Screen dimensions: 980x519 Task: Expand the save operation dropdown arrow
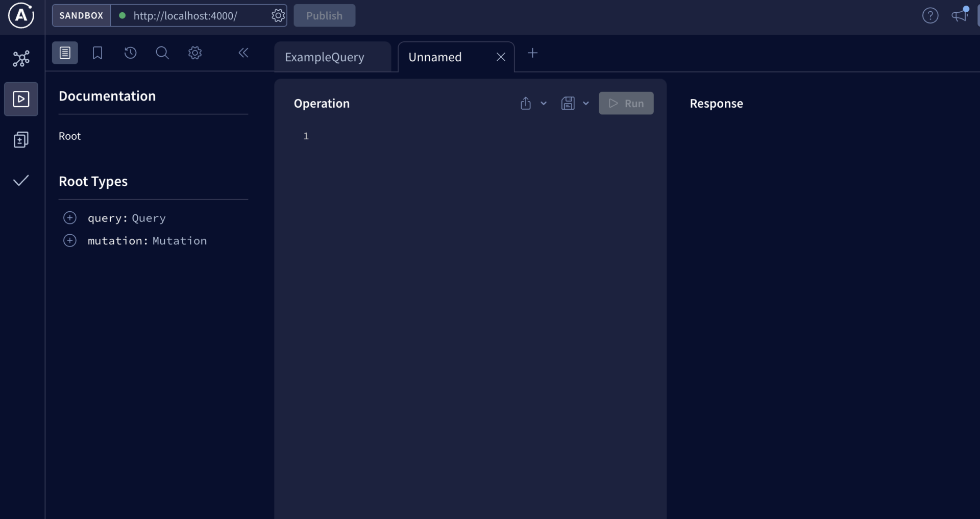[x=586, y=104]
